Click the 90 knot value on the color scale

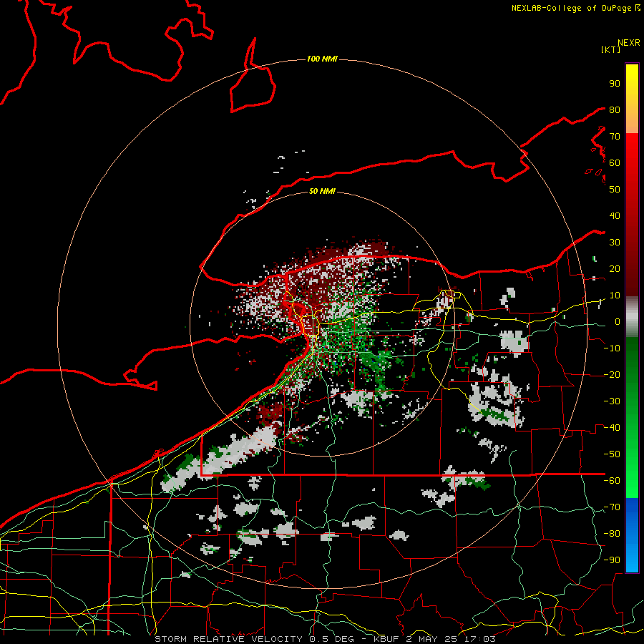[x=615, y=84]
